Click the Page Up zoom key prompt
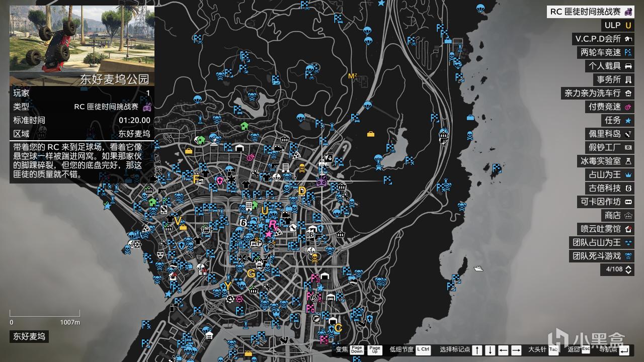This screenshot has width=644, height=362. (375, 349)
